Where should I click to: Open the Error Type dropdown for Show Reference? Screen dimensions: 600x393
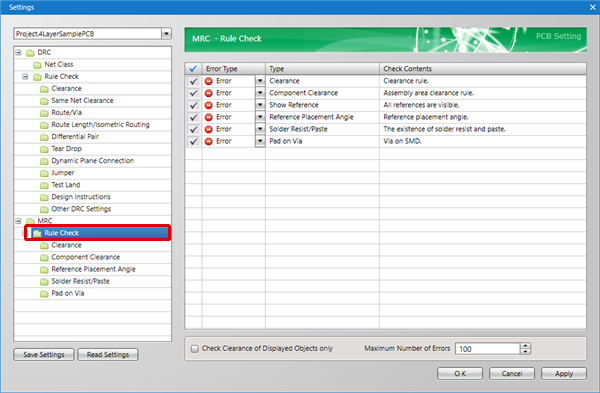[x=260, y=105]
